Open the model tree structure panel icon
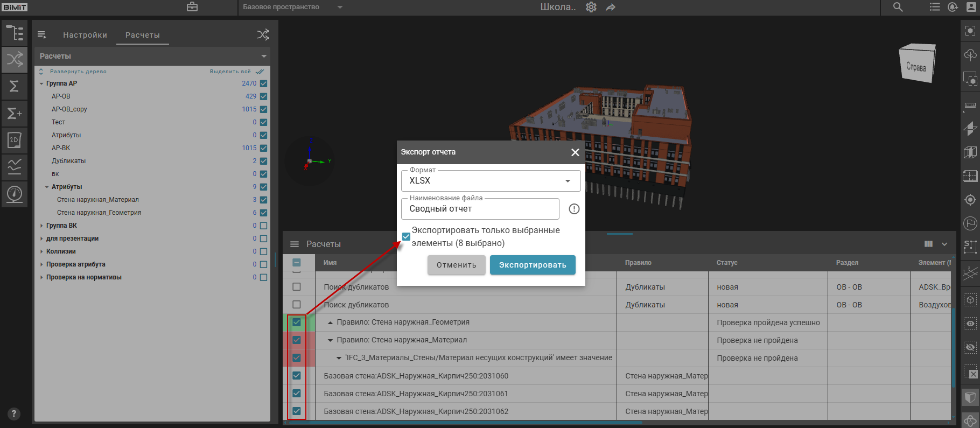The image size is (980, 428). coord(15,33)
